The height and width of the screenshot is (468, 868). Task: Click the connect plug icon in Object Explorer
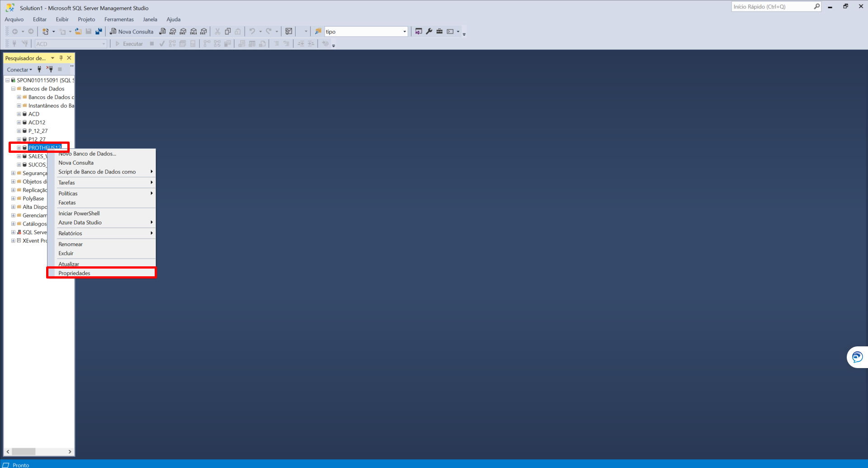39,69
